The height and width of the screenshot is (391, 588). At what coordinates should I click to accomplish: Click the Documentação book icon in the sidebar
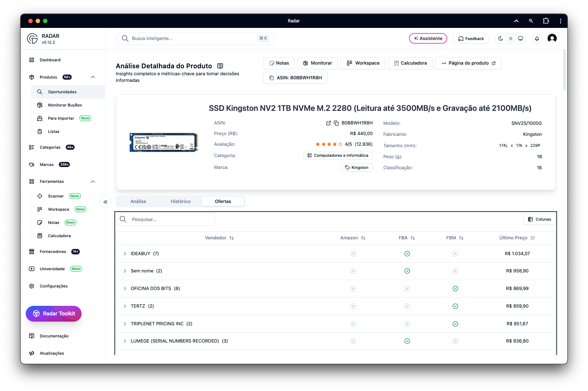32,336
